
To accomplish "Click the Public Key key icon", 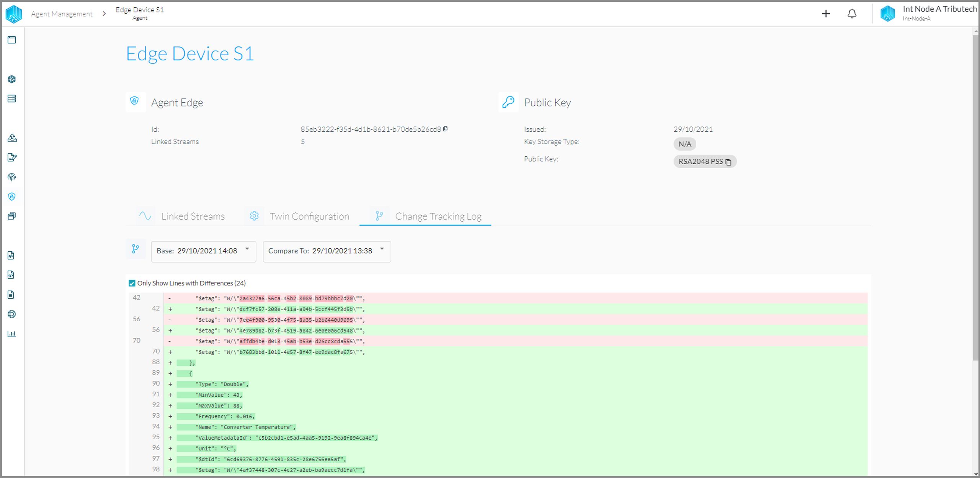I will click(x=508, y=102).
